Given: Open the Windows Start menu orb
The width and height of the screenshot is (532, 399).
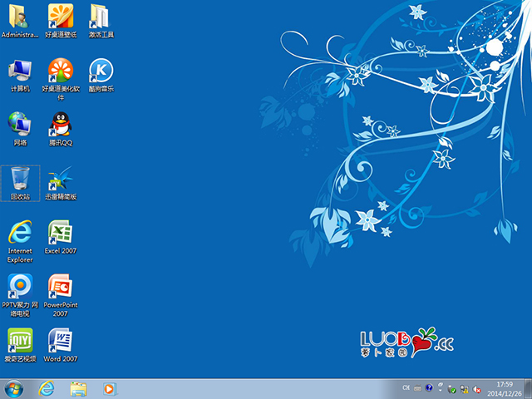Looking at the screenshot, I should (13, 389).
